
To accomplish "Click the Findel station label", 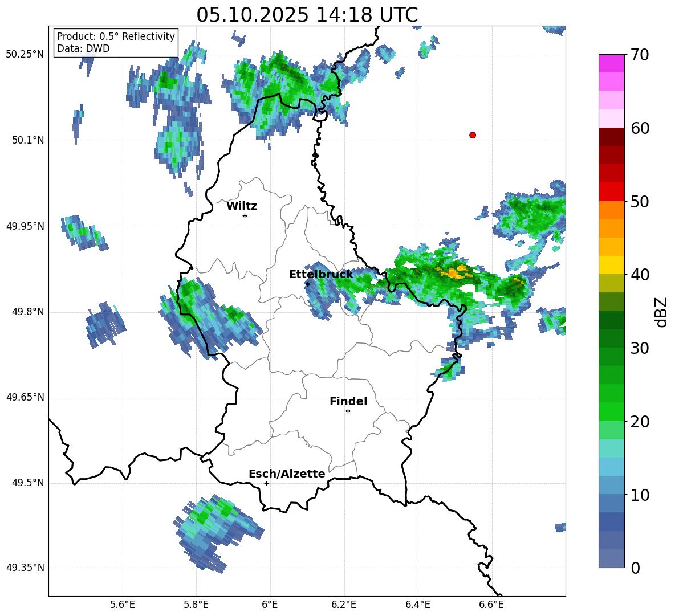I will [348, 401].
